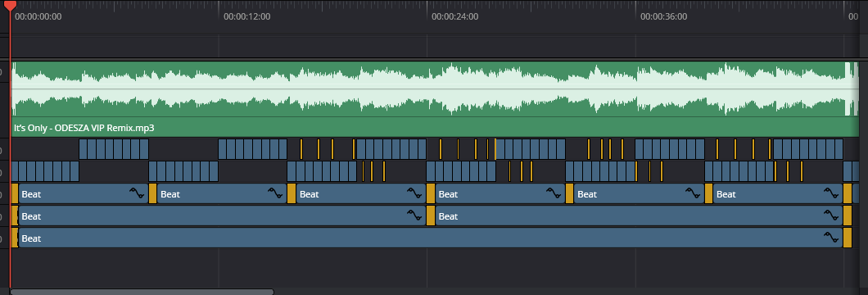868x295 pixels.
Task: Select the second Beat clip in the two-clip row
Action: (x=640, y=216)
